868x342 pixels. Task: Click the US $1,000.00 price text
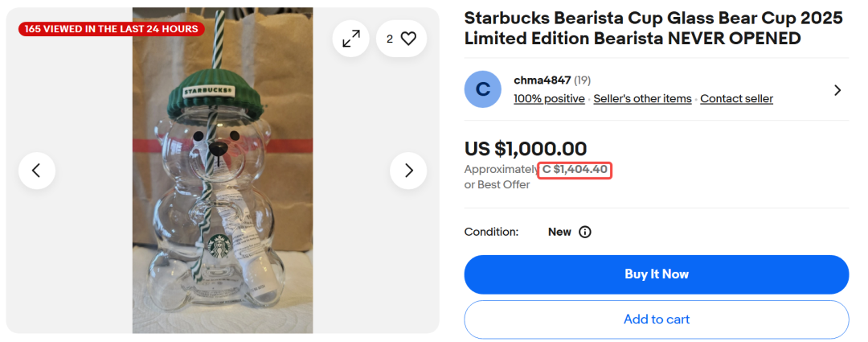click(x=526, y=149)
